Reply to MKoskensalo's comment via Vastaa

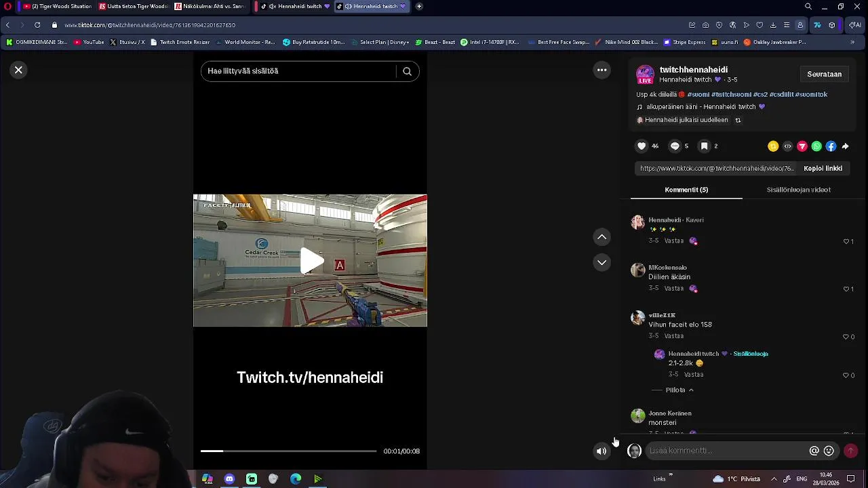[674, 288]
